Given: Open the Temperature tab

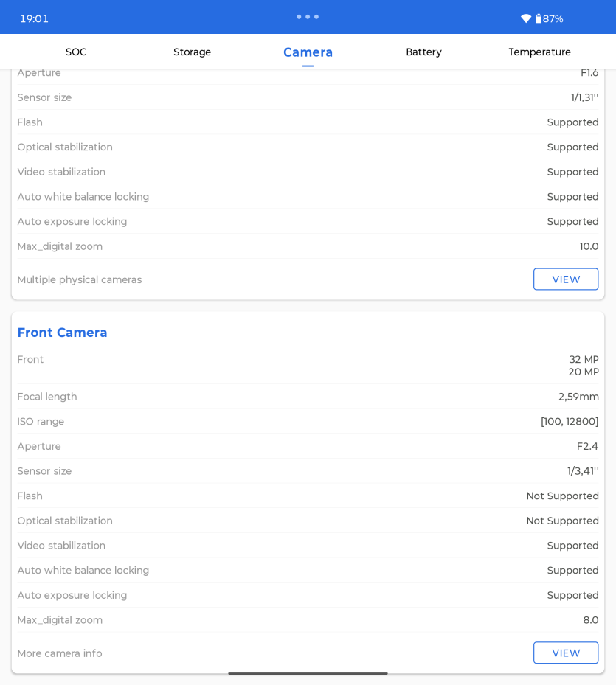Looking at the screenshot, I should tap(539, 52).
